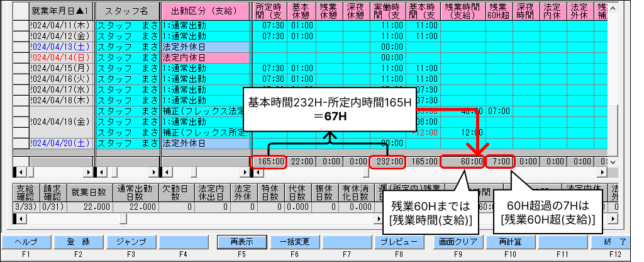Select the 深夜時間 column header

[x=526, y=11]
